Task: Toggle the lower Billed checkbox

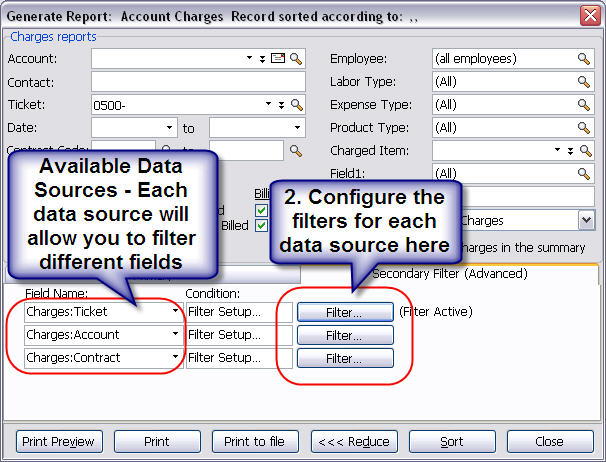Action: click(x=262, y=225)
